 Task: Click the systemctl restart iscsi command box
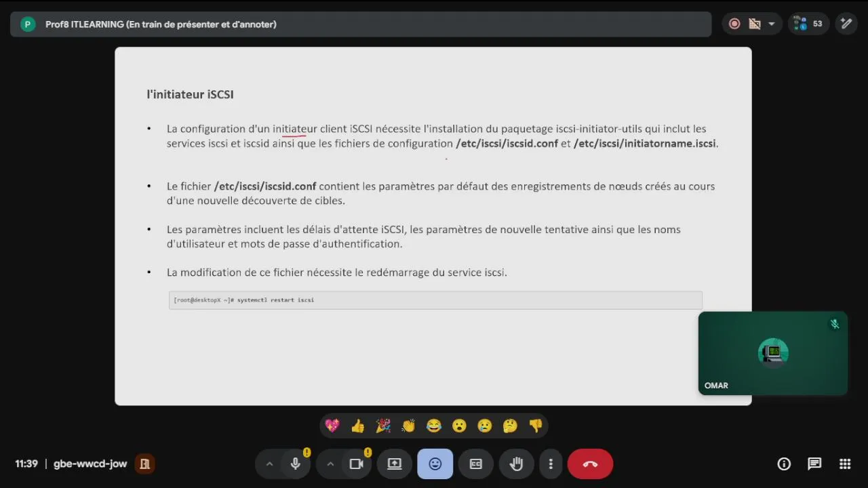(x=435, y=300)
